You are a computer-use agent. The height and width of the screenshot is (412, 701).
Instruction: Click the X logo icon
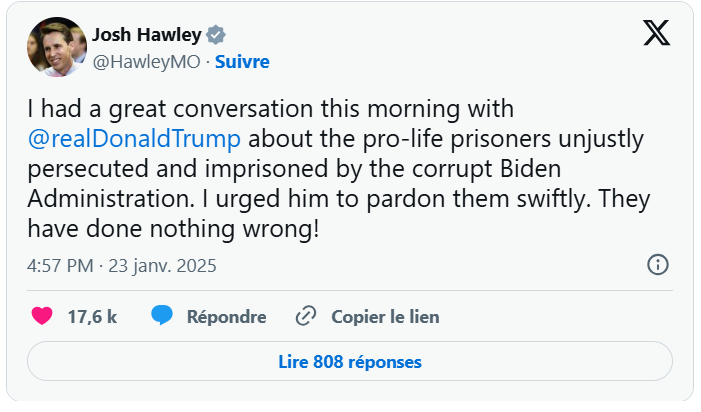[656, 34]
